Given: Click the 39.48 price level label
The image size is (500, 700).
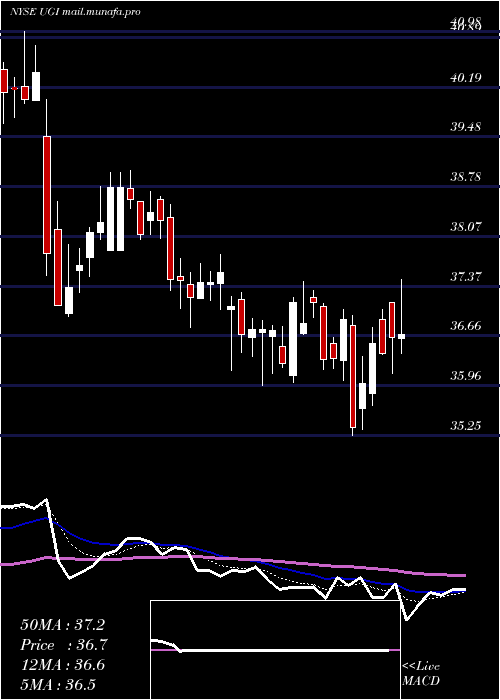Looking at the screenshot, I should (466, 127).
